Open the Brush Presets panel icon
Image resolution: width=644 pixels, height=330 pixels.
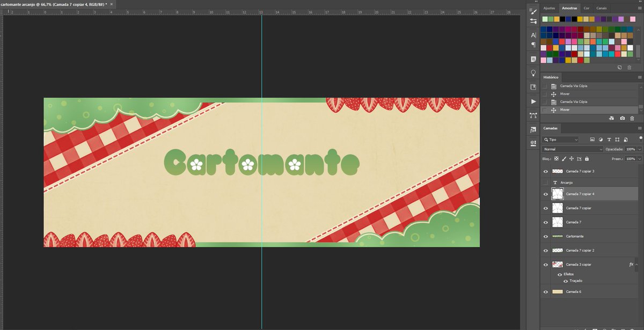(533, 10)
